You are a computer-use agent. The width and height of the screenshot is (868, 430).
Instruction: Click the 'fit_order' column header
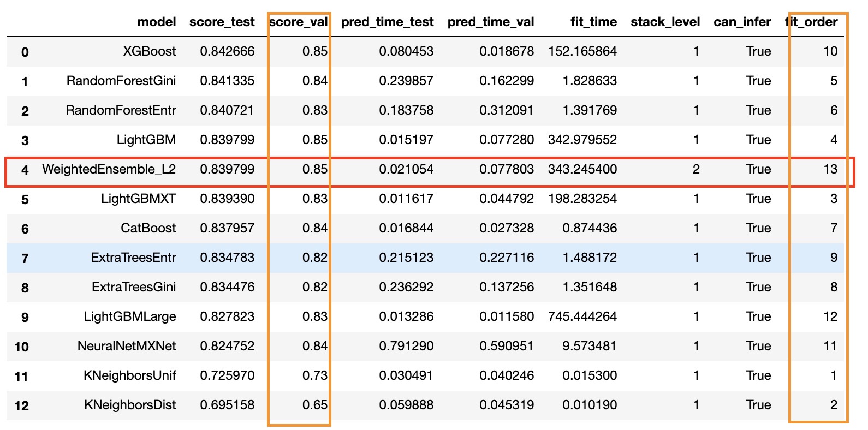[811, 22]
